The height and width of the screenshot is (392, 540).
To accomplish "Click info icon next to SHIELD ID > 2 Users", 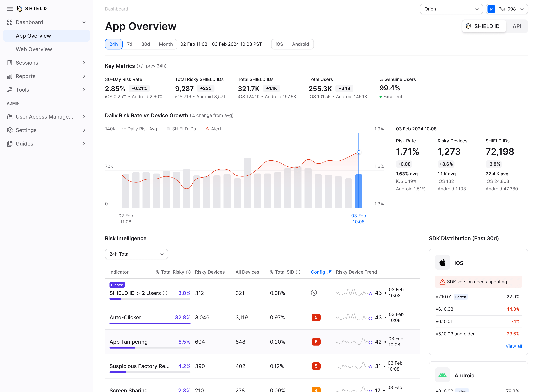I will pyautogui.click(x=165, y=293).
